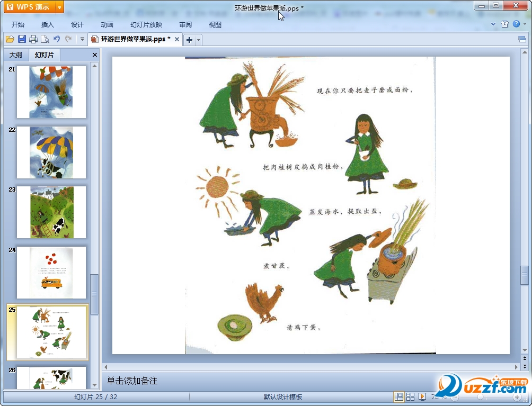The height and width of the screenshot is (406, 532).
Task: Select slide 24 thumbnail
Action: point(51,273)
